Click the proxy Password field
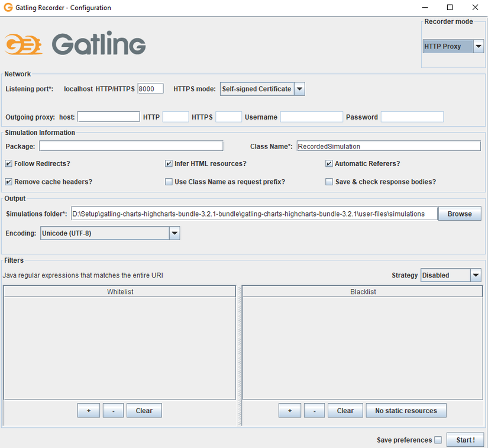Viewport: 488px width, 448px height. [x=412, y=117]
